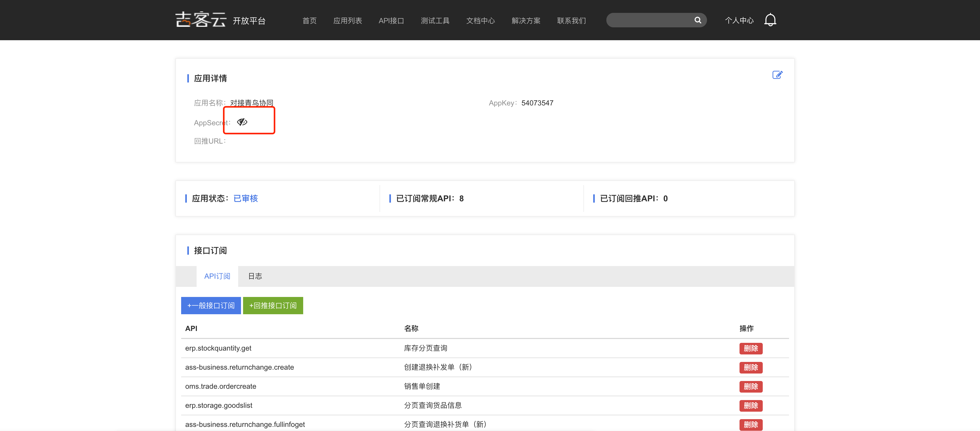Image resolution: width=980 pixels, height=431 pixels.
Task: Delete erp.stockquantity.get subscription
Action: pos(751,349)
